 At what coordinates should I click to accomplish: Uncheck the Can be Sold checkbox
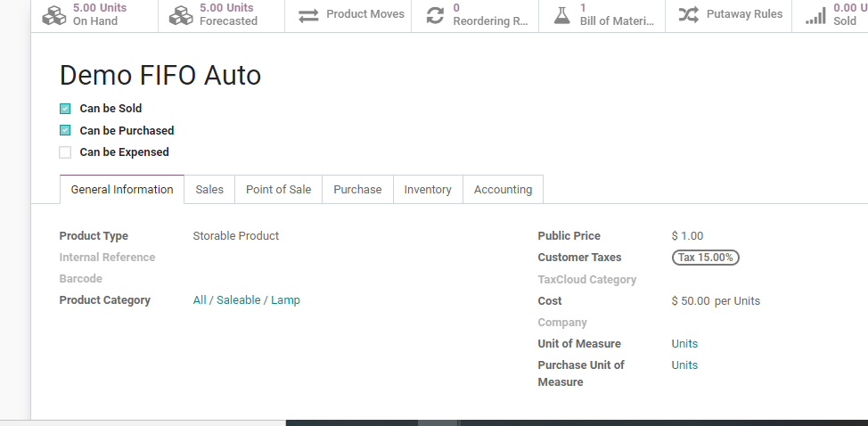click(x=65, y=109)
